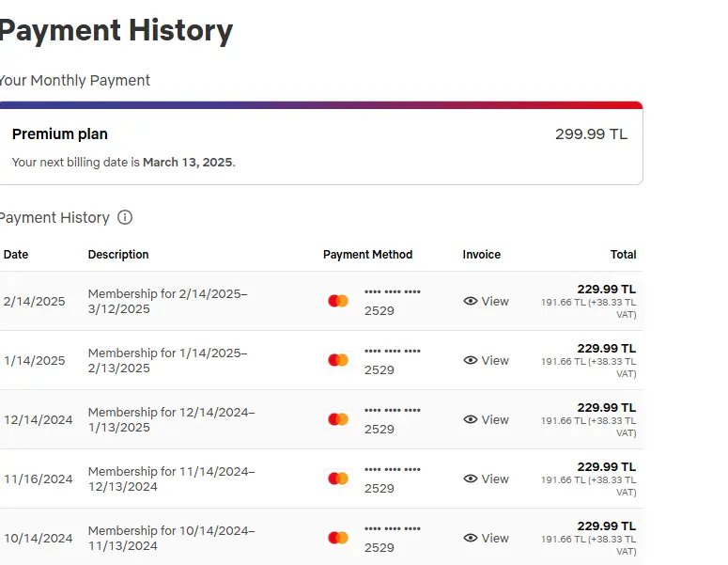This screenshot has width=728, height=565.
Task: Click the eye icon for 12/14/2024 invoice
Action: pyautogui.click(x=471, y=419)
